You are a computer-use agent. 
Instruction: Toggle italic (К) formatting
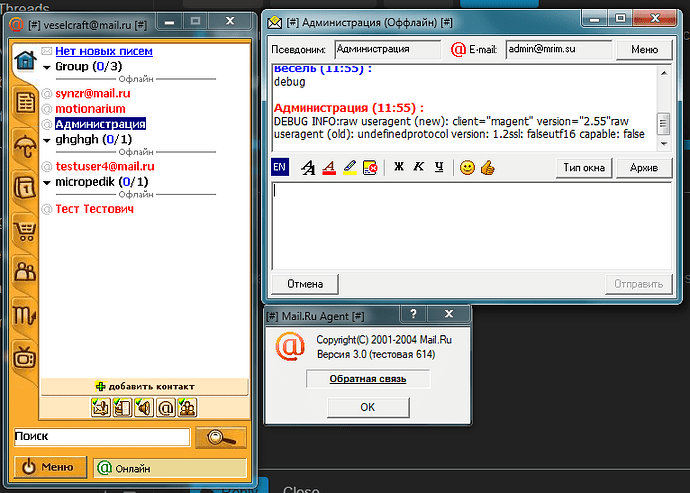419,167
